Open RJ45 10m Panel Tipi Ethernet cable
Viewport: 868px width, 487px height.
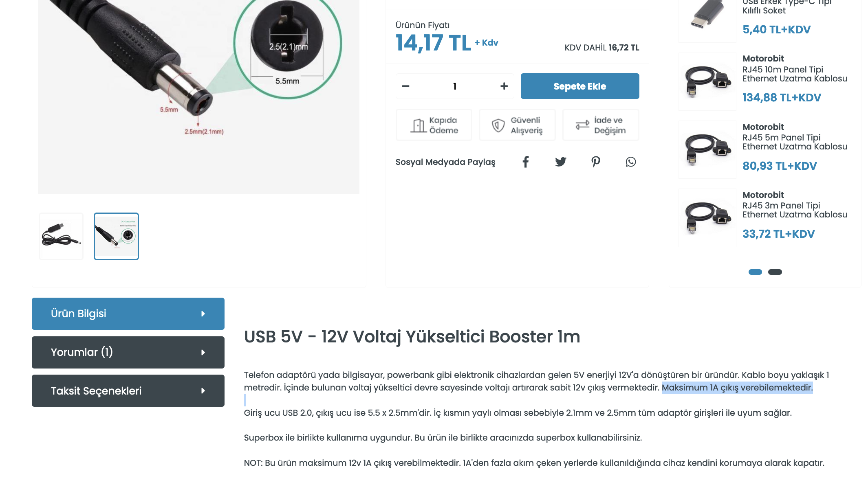coord(795,74)
